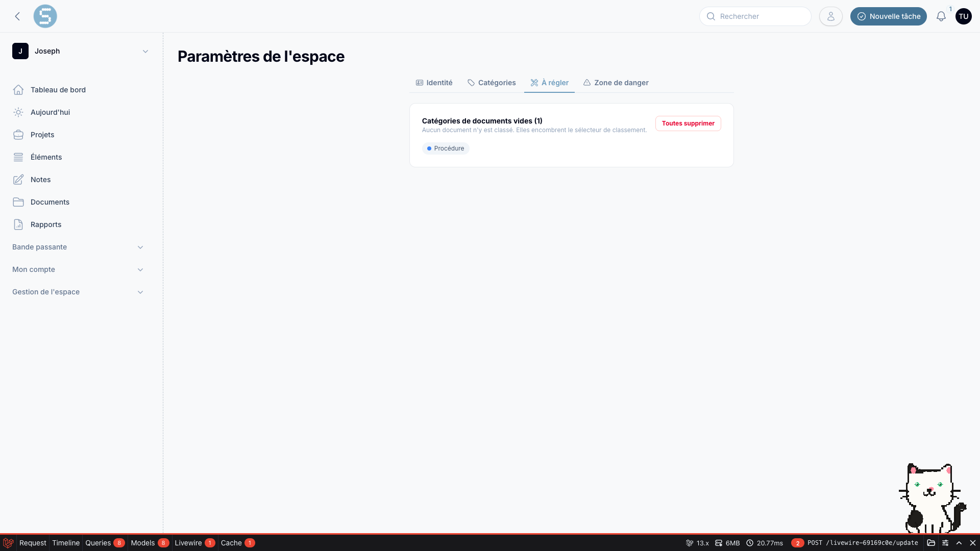
Task: Open the TU avatar menu
Action: (963, 16)
